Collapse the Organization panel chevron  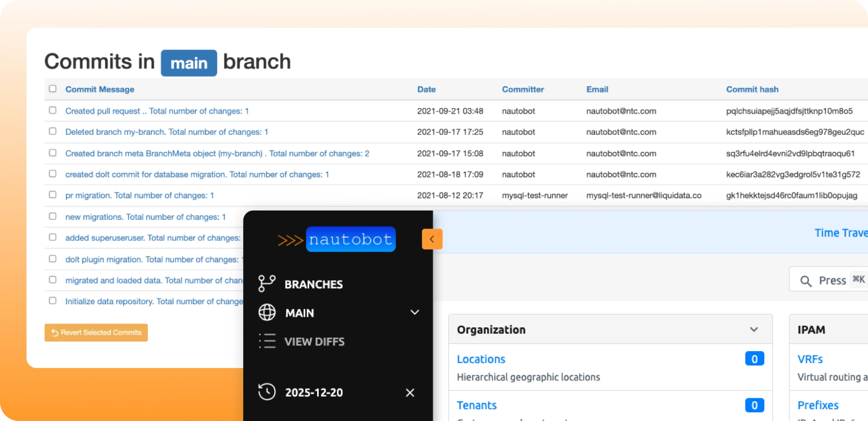pyautogui.click(x=754, y=329)
